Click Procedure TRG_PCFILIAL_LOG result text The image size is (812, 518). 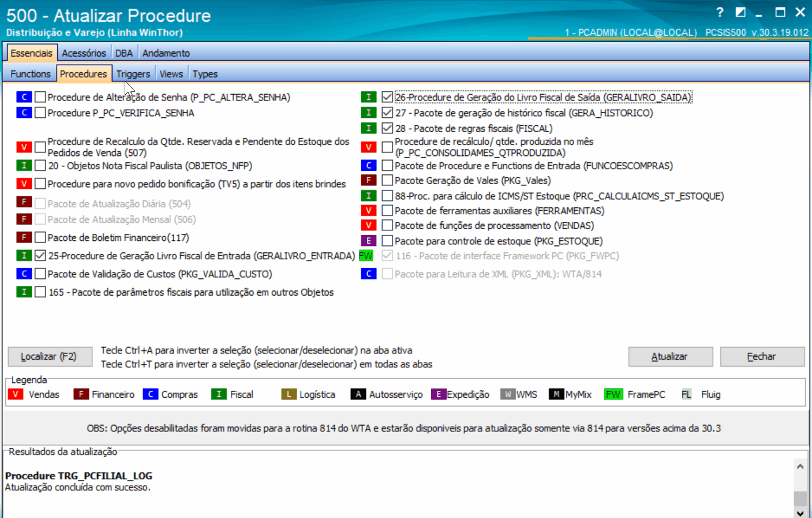[x=79, y=476]
